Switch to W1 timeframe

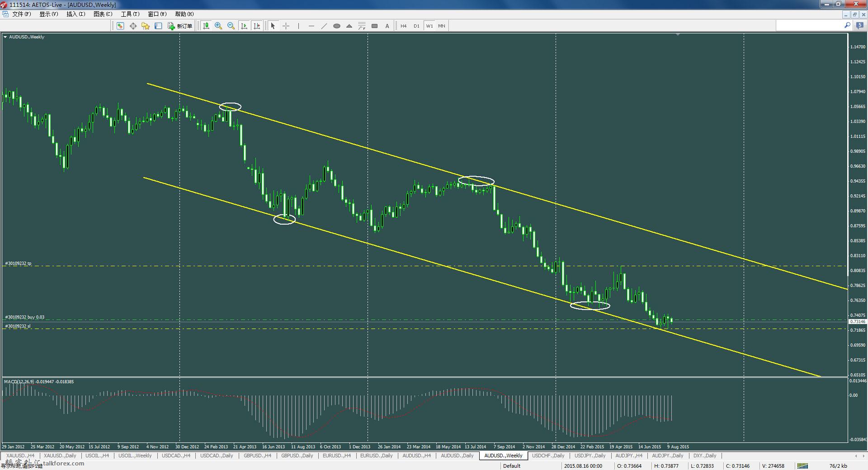pyautogui.click(x=429, y=26)
